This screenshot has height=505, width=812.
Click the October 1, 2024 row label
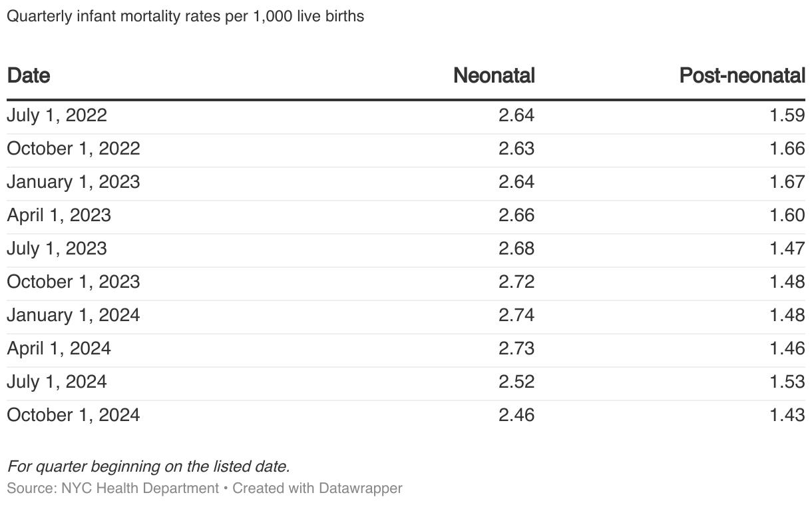[x=73, y=415]
